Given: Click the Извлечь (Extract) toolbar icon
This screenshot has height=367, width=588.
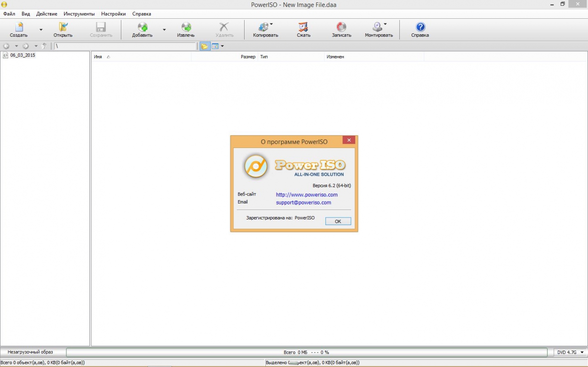Looking at the screenshot, I should pyautogui.click(x=186, y=30).
